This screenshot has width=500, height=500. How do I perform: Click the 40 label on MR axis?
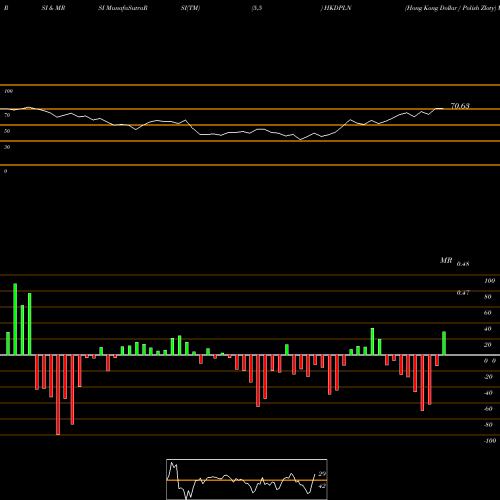pos(488,329)
